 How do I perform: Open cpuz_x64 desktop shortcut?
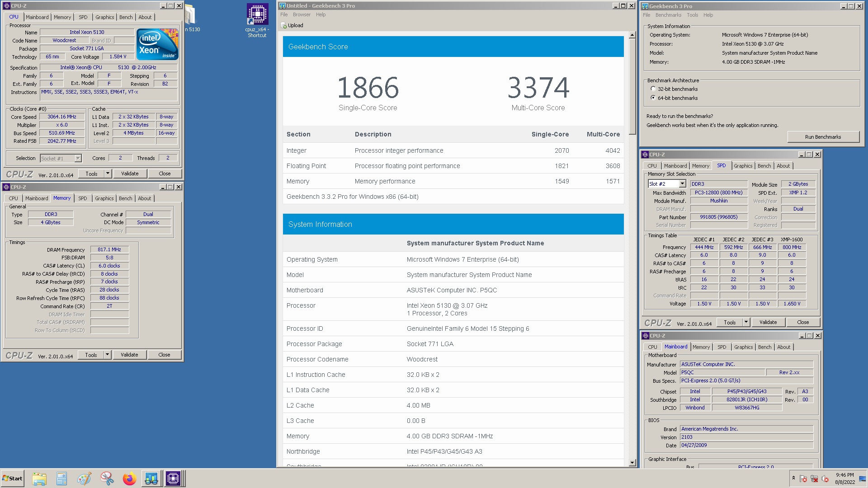pyautogui.click(x=257, y=20)
